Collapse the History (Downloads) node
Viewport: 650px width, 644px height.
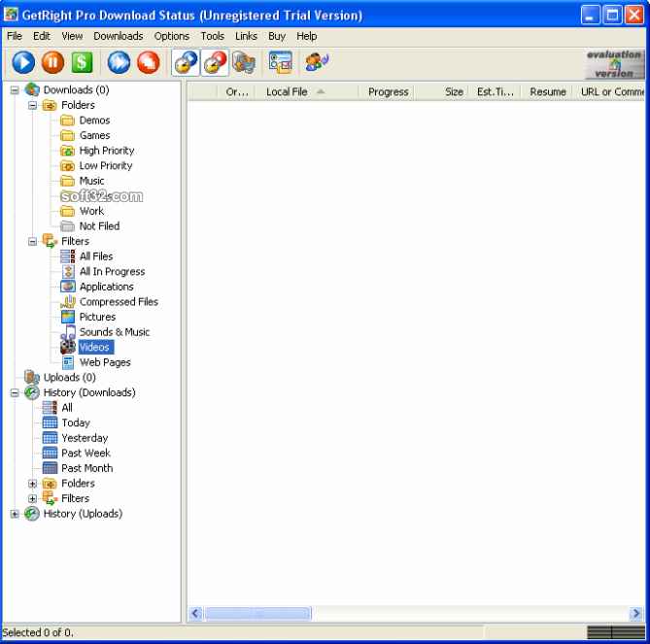[15, 392]
